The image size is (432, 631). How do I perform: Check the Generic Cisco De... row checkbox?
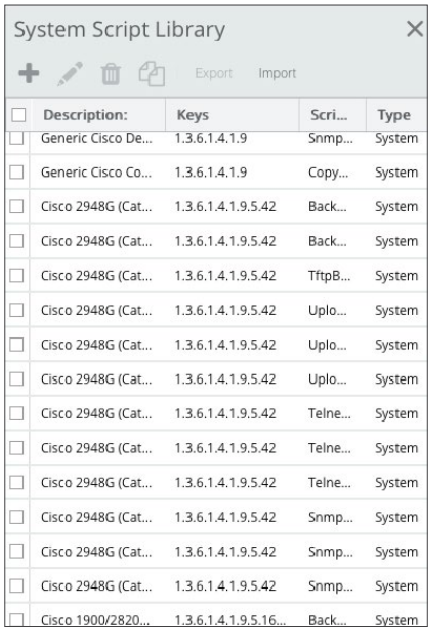point(17,138)
